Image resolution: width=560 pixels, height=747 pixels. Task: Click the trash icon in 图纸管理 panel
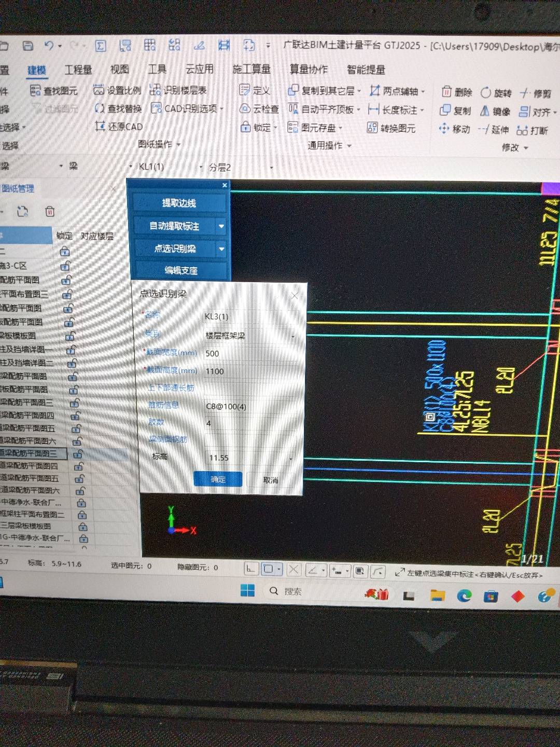pos(50,211)
